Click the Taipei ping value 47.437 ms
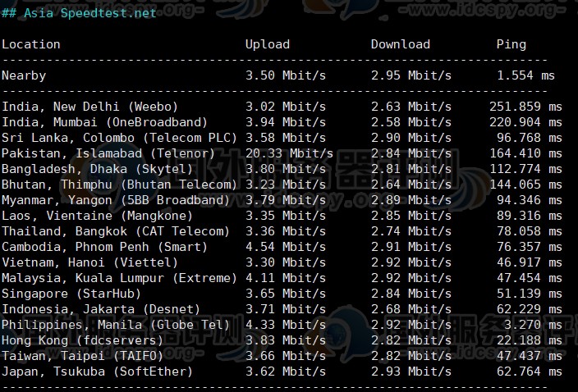Image resolution: width=578 pixels, height=392 pixels. click(x=530, y=356)
